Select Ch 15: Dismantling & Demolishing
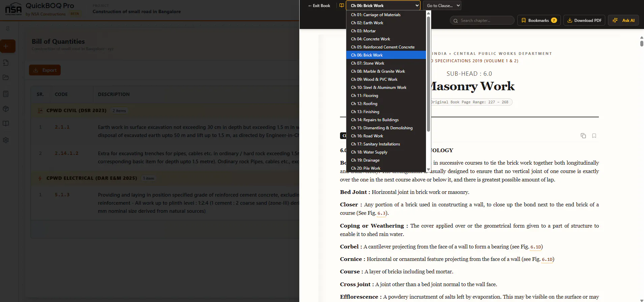Viewport: 644px width, 302px height. pyautogui.click(x=386, y=128)
